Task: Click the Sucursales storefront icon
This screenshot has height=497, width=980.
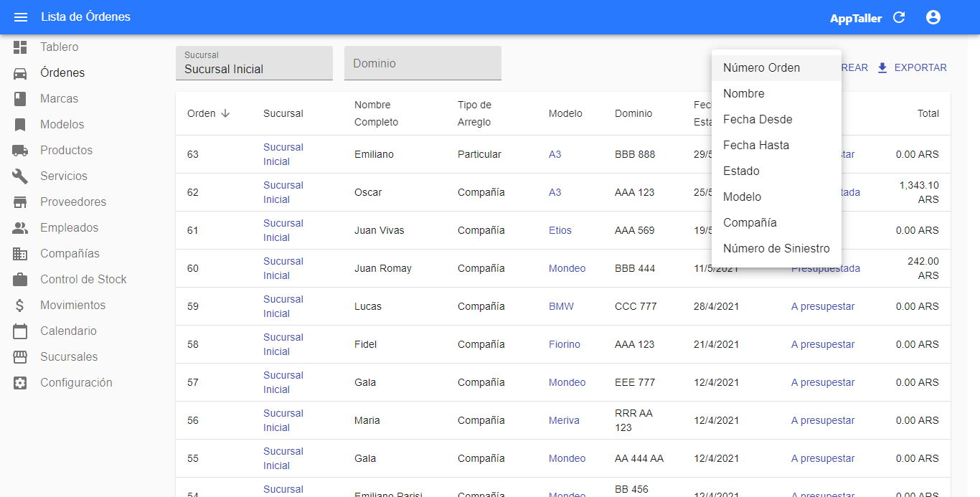Action: pos(20,357)
